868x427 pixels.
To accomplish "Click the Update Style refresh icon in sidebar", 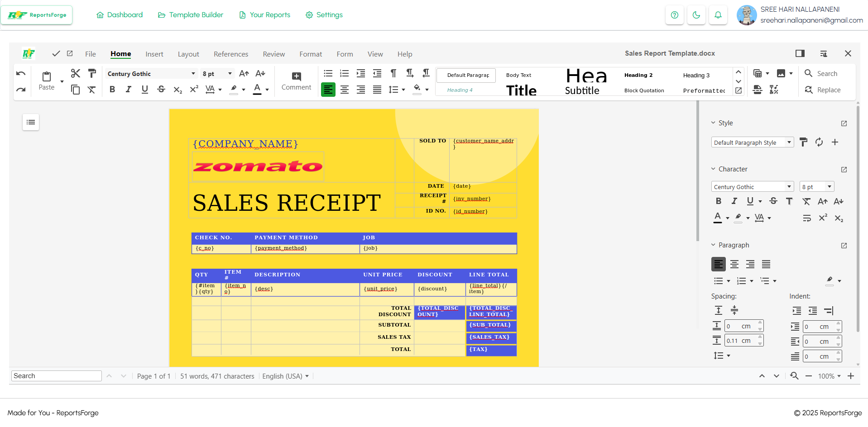I will point(819,142).
